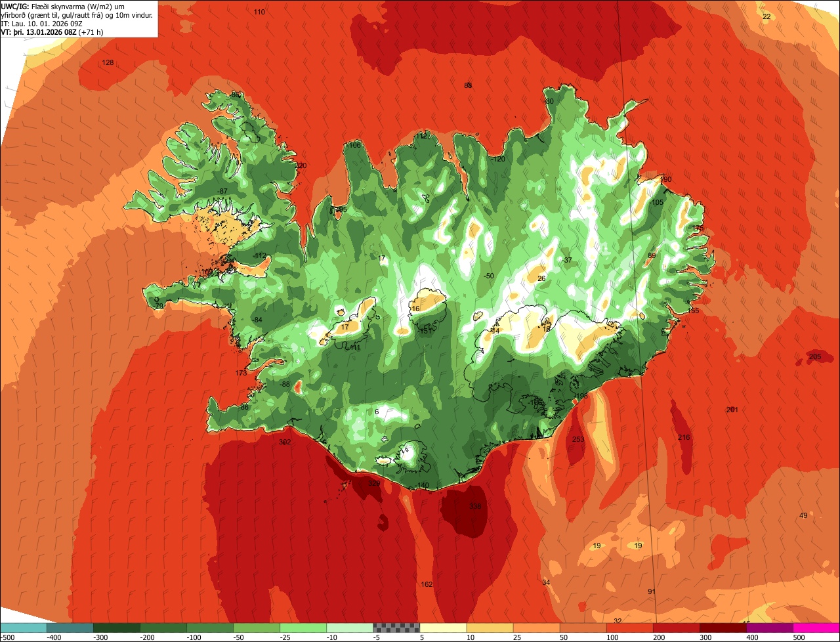840x642 pixels.
Task: Click the map value 302 off the southwest coast
Action: [285, 442]
